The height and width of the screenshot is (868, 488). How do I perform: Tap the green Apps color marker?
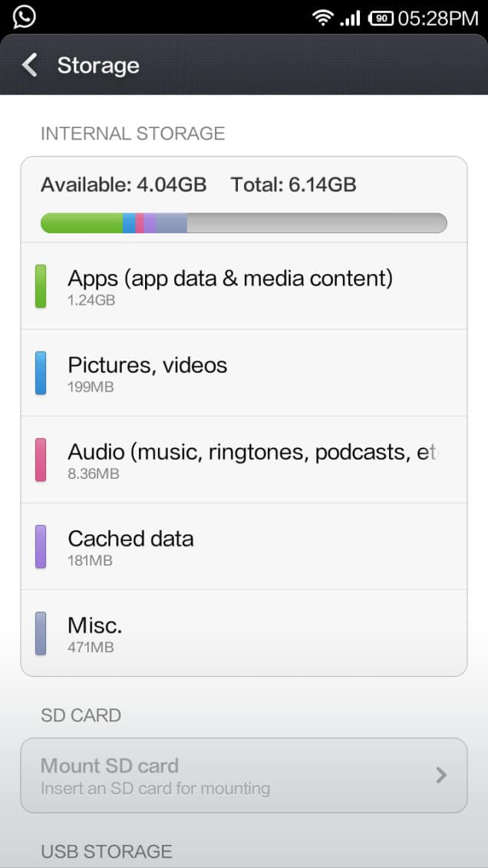tap(41, 286)
